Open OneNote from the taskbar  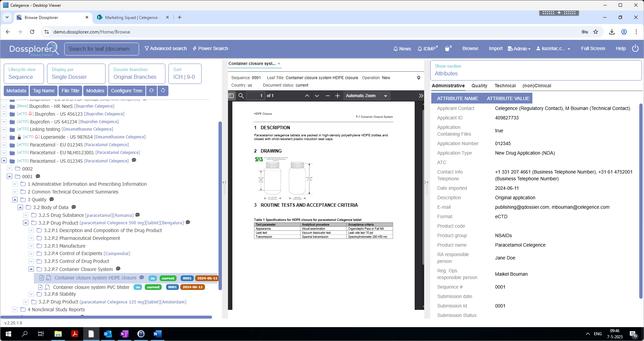124,334
